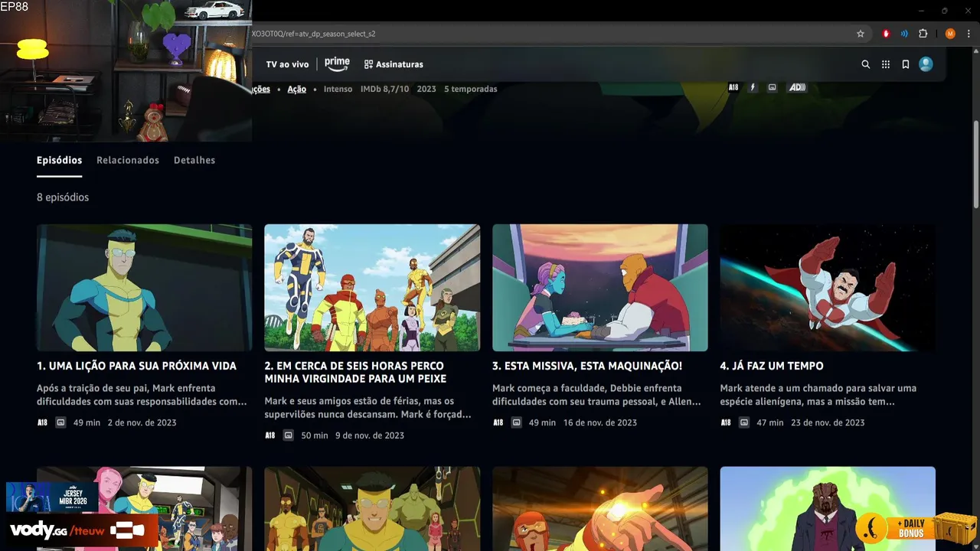Screen dimensions: 980x551
Task: Open the Prime Video apps grid
Action: pos(886,64)
